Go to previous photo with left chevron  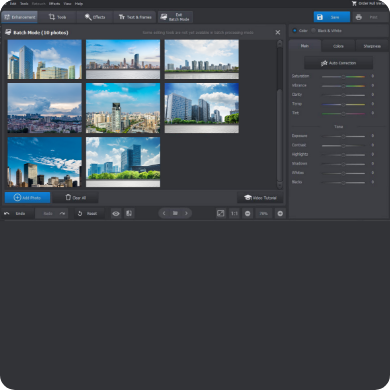tap(164, 213)
